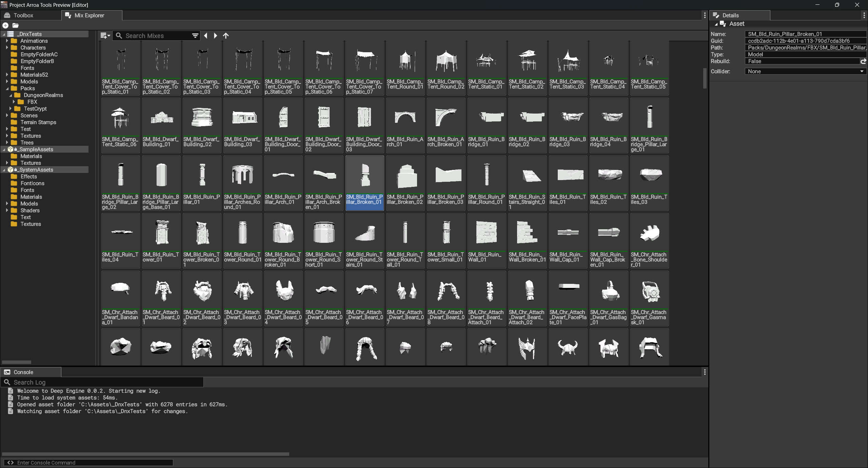Navigate forward with right arrow
This screenshot has width=868, height=468.
pyautogui.click(x=216, y=36)
